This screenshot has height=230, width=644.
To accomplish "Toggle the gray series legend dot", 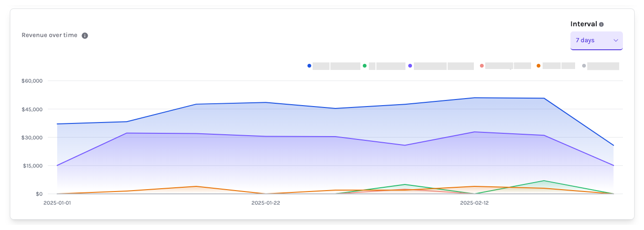I will 584,66.
